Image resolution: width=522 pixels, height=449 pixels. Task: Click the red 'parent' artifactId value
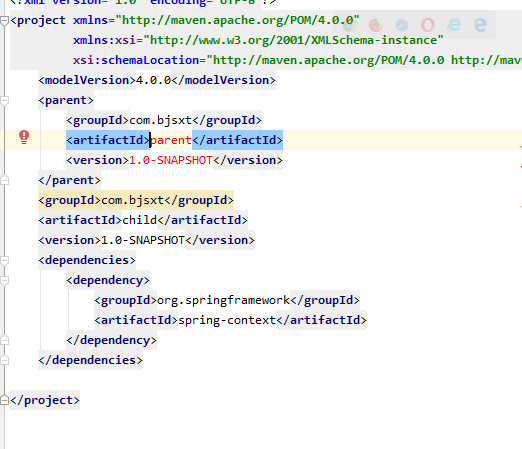pyautogui.click(x=171, y=140)
